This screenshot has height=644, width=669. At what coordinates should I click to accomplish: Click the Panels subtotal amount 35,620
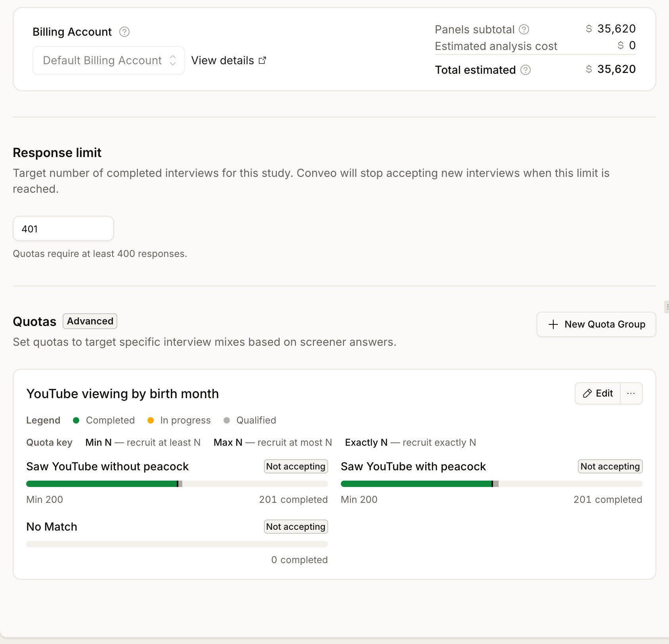616,29
